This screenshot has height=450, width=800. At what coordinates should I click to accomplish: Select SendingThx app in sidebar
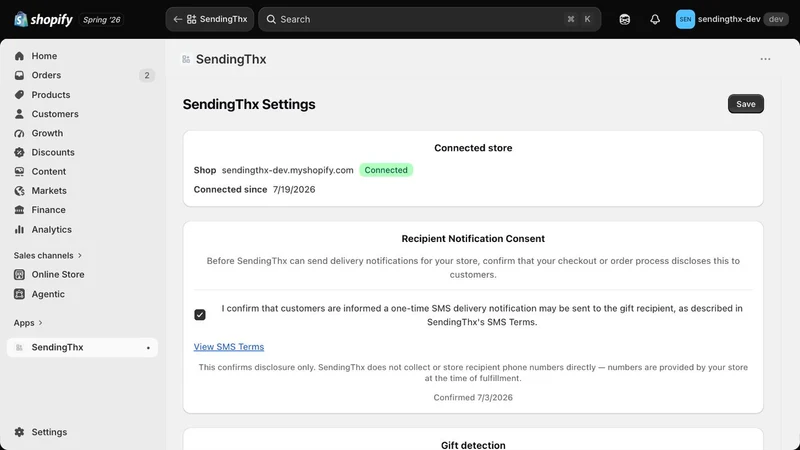click(82, 347)
